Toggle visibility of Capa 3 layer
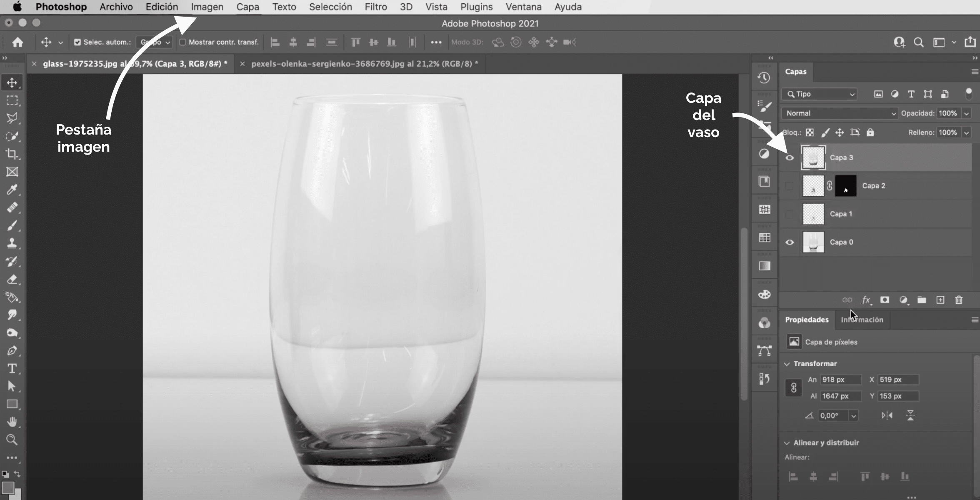The width and height of the screenshot is (980, 500). [x=789, y=157]
